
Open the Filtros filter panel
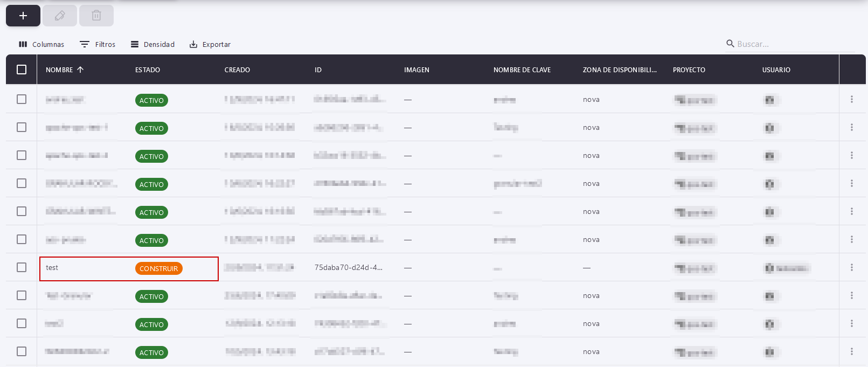click(98, 44)
